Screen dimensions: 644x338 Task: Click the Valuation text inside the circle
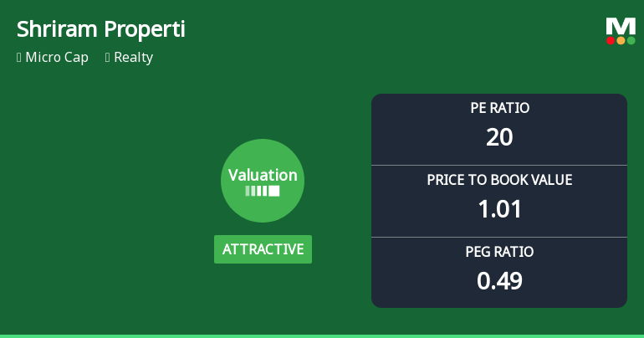263,175
